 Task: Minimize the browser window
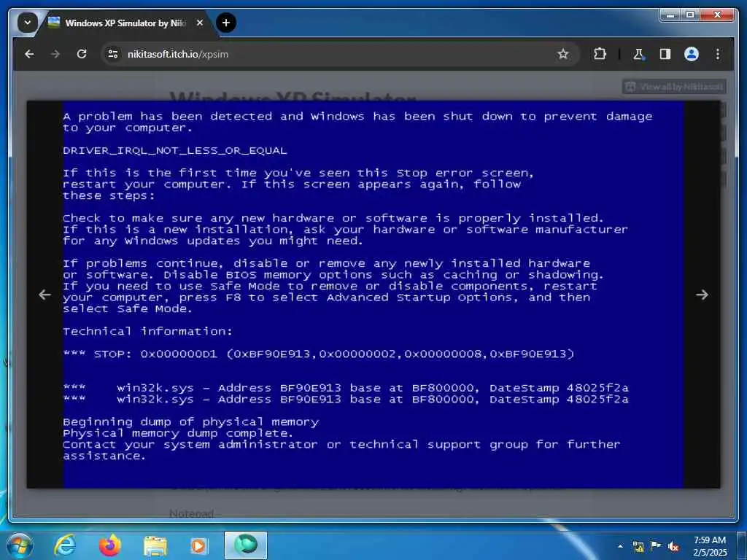671,15
